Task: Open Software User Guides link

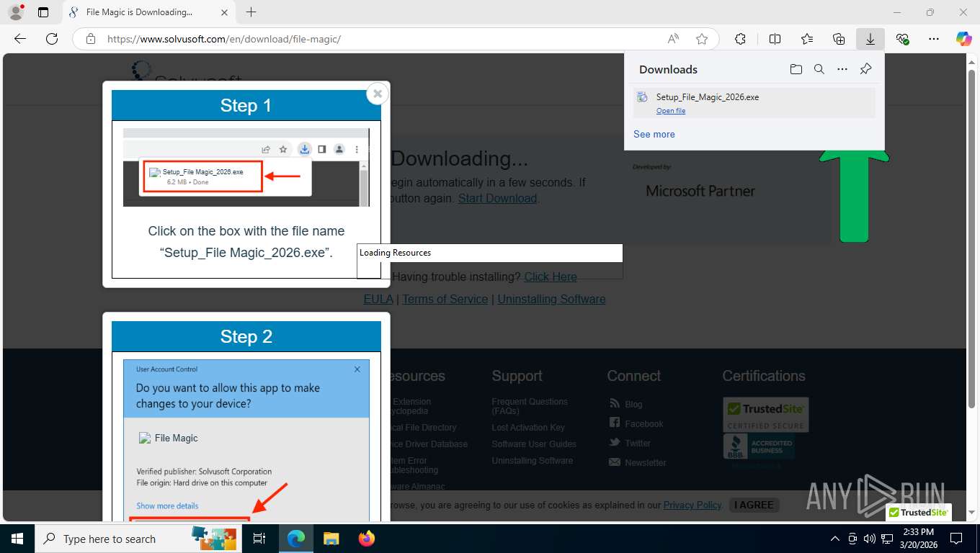Action: (534, 444)
